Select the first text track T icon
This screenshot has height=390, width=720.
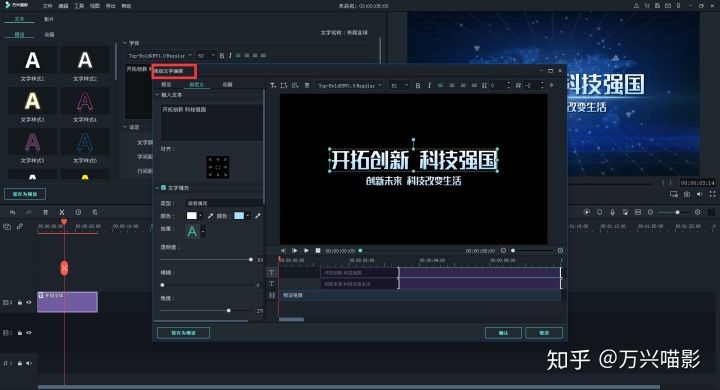[271, 272]
